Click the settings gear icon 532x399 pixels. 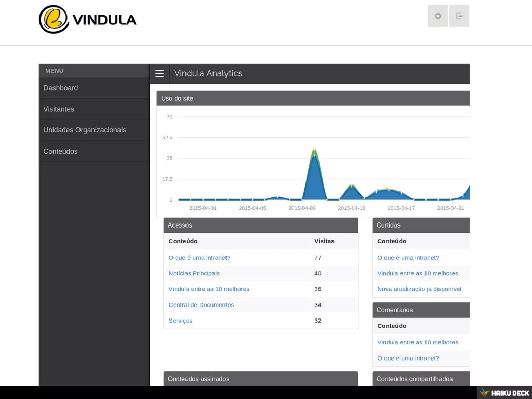(438, 16)
